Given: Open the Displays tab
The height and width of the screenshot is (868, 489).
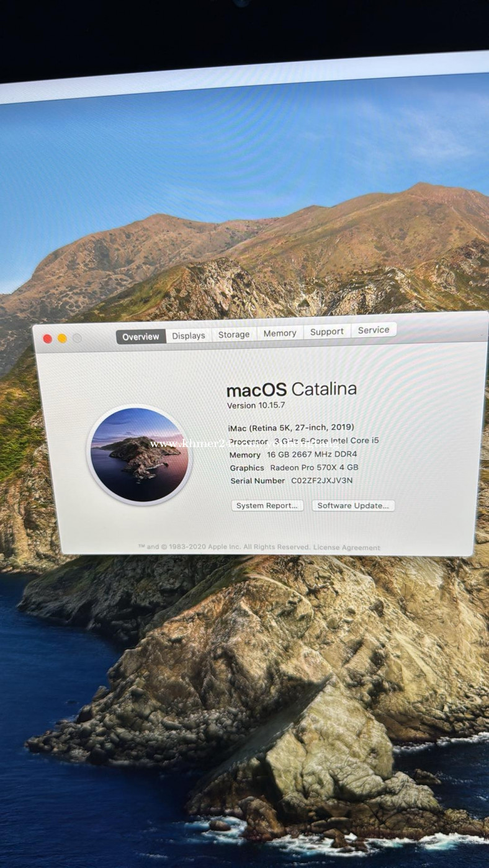Looking at the screenshot, I should [x=189, y=335].
